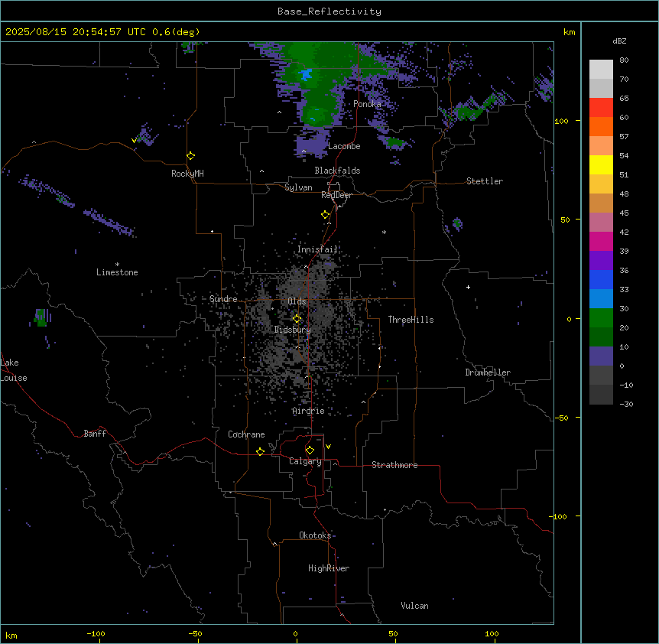Click the RedDeer city label
659x644 pixels.
tap(336, 195)
